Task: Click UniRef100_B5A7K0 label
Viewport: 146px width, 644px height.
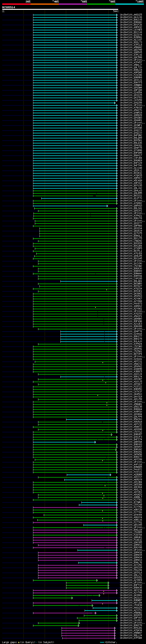Action: click(131, 419)
